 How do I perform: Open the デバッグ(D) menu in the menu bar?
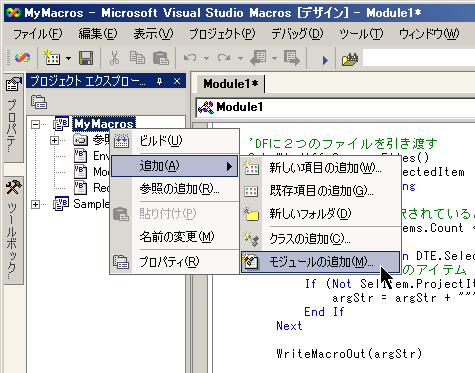[x=297, y=34]
